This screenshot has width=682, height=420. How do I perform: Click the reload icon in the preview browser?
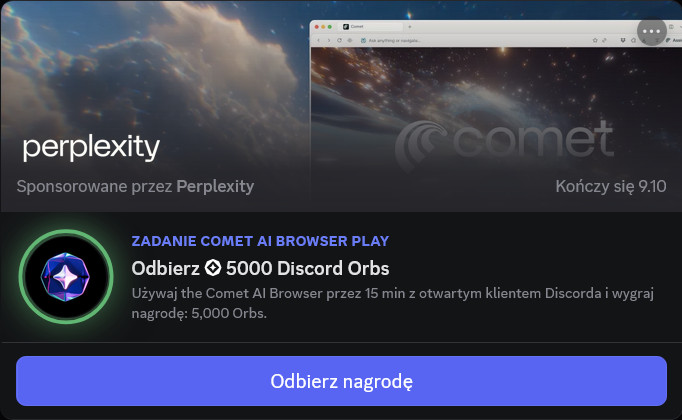click(x=339, y=40)
